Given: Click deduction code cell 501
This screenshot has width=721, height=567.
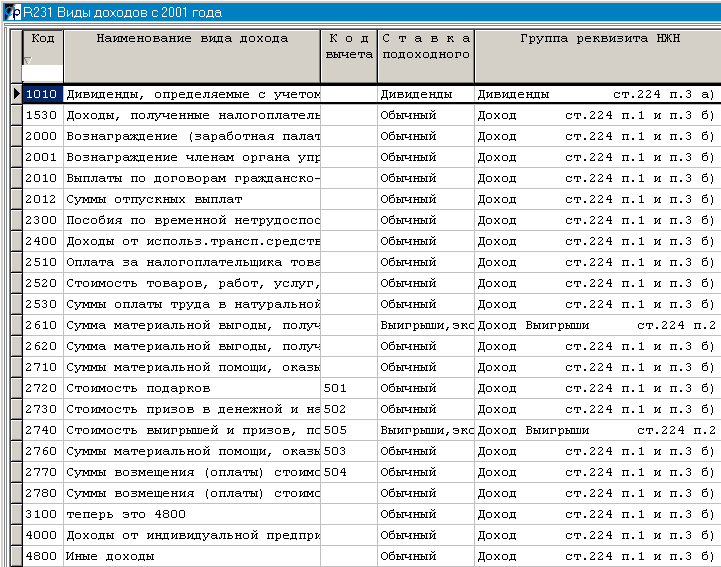Looking at the screenshot, I should coord(349,388).
